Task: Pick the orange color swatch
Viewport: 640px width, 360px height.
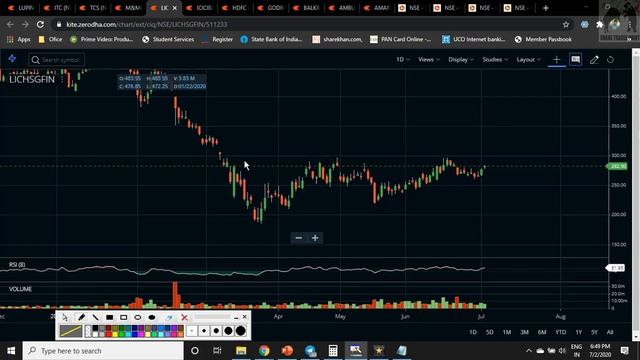Action: [x=180, y=334]
